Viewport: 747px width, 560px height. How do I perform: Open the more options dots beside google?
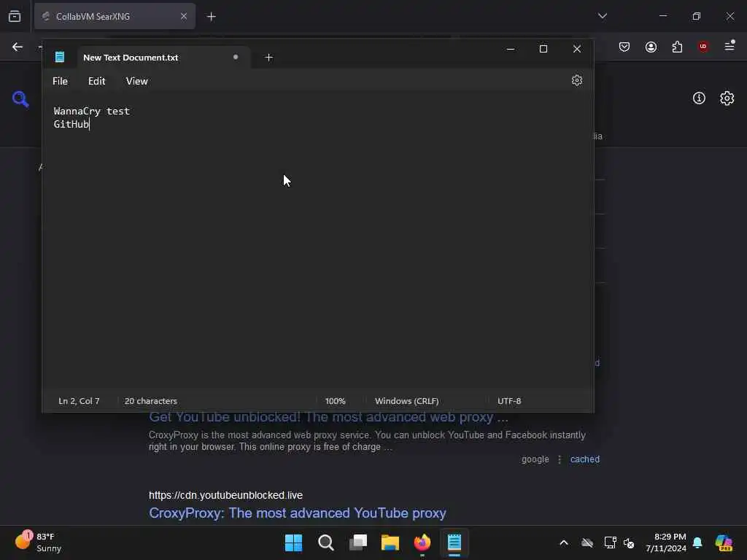pyautogui.click(x=560, y=459)
